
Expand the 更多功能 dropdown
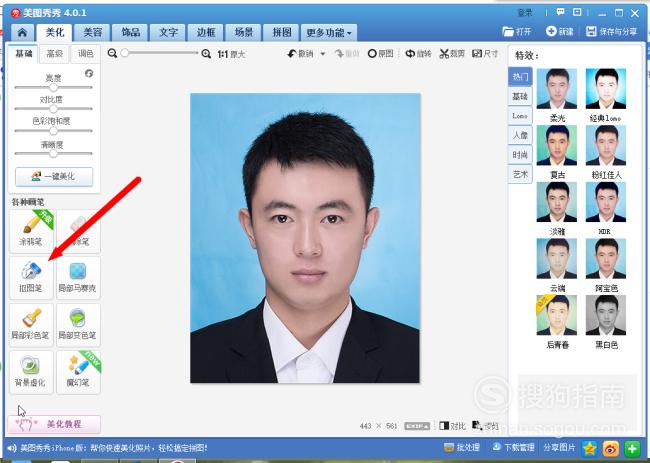[x=329, y=32]
